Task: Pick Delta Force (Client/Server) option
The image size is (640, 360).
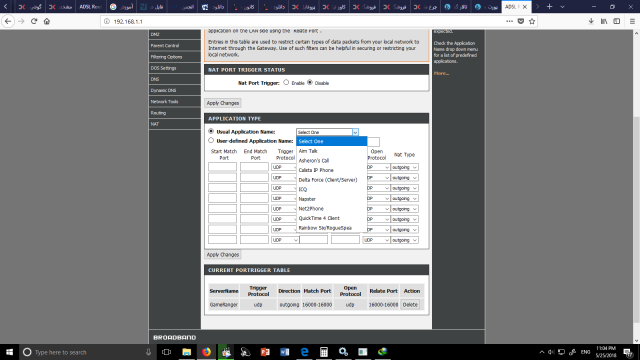Action: [331, 180]
